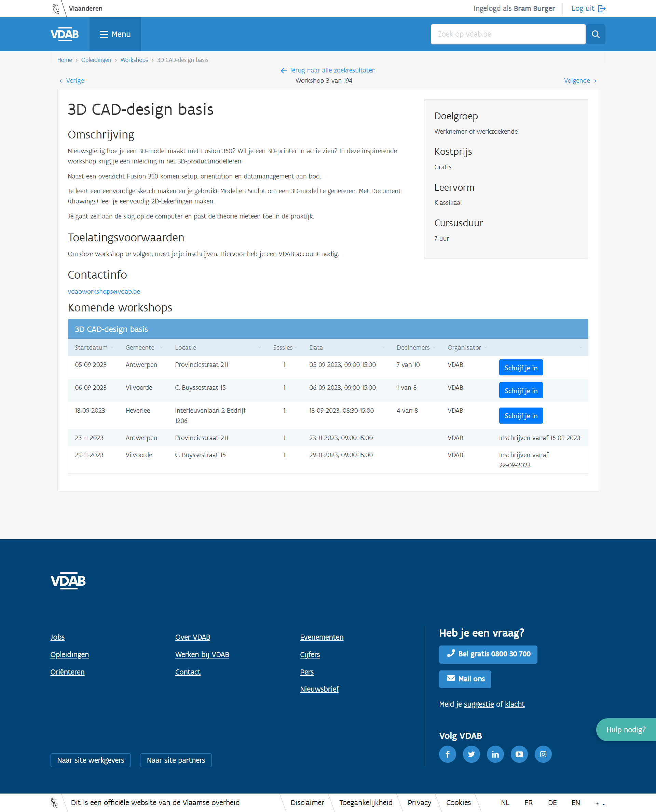Image resolution: width=656 pixels, height=812 pixels.
Task: Open the hamburger Menu
Action: pyautogui.click(x=115, y=34)
